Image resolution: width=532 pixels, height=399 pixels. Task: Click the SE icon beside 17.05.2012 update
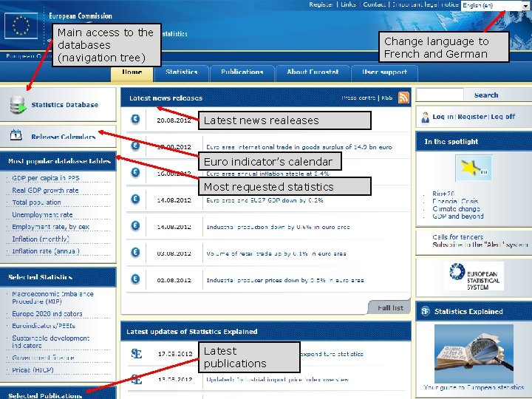tap(137, 354)
